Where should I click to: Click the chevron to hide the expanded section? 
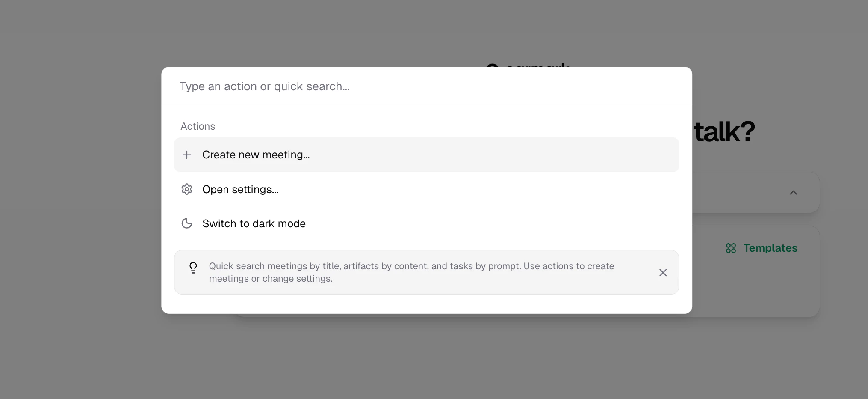pos(793,192)
